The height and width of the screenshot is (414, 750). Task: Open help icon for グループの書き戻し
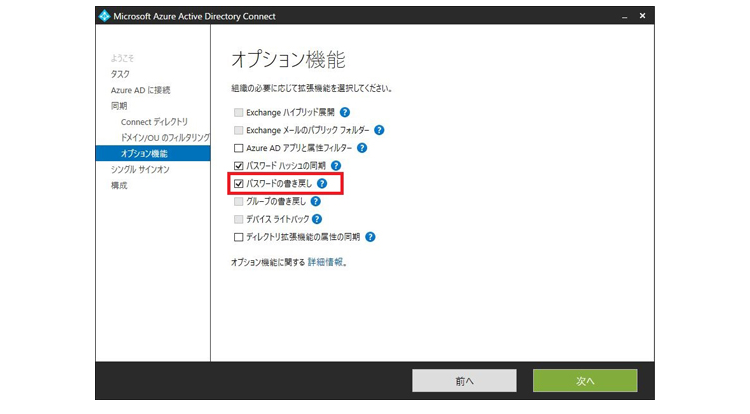pyautogui.click(x=318, y=201)
